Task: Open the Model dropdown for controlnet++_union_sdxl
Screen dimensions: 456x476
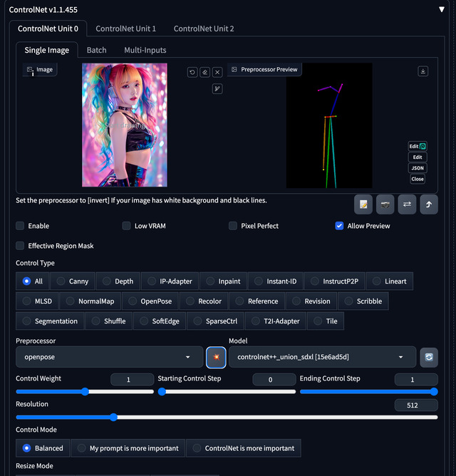Action: [322, 356]
